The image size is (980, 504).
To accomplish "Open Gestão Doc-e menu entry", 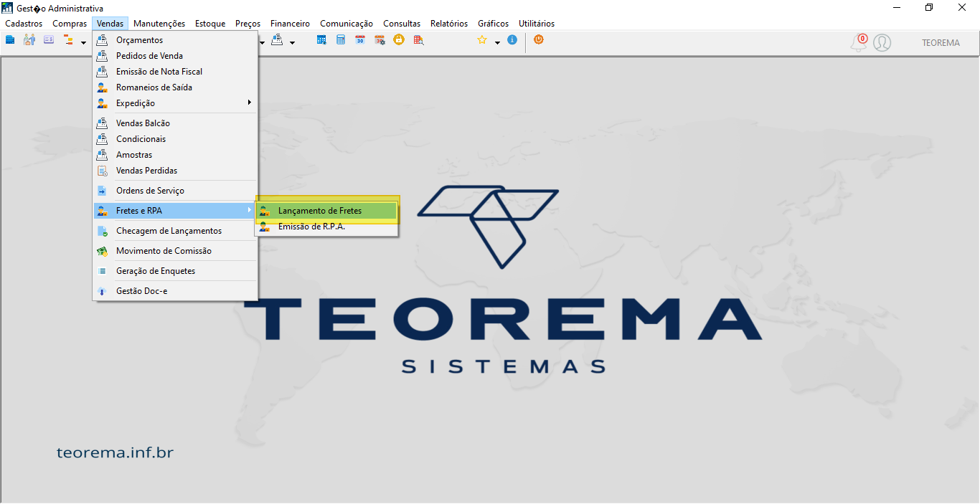I will click(x=175, y=291).
